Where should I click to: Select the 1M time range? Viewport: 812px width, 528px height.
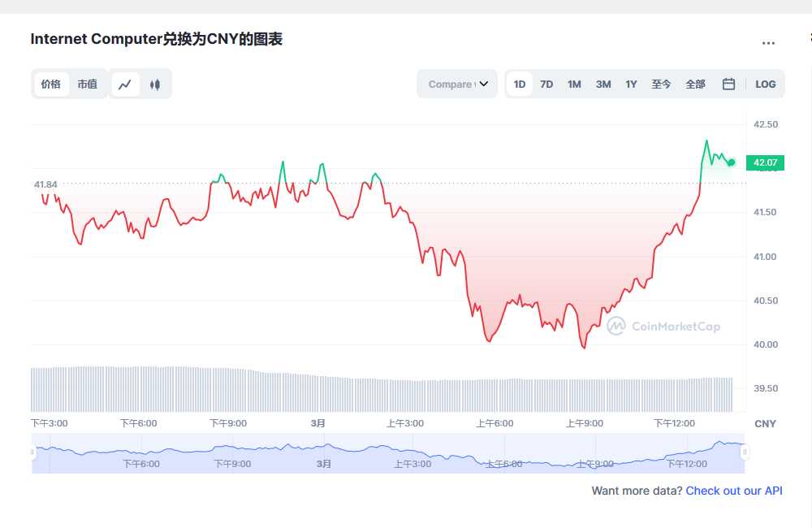574,84
